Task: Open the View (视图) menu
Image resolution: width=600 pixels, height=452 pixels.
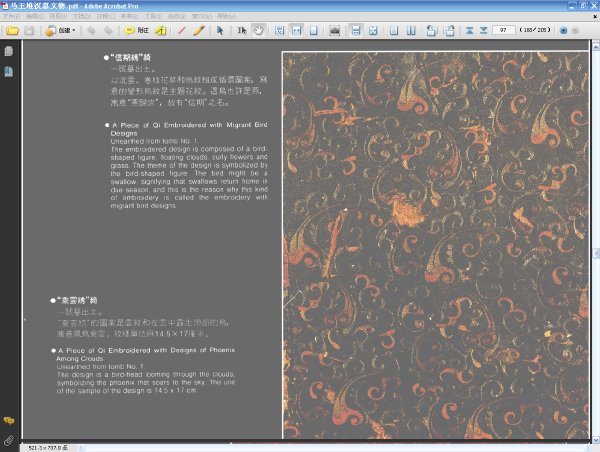Action: (x=58, y=16)
